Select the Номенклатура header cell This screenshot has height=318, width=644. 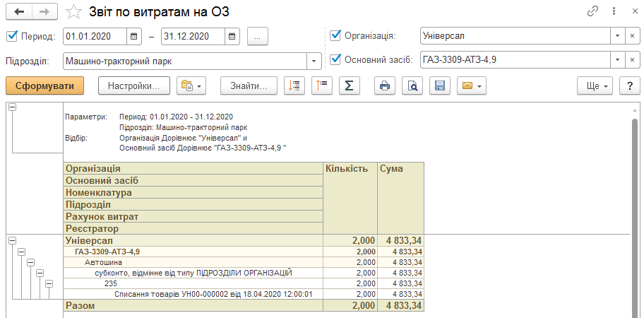(193, 192)
